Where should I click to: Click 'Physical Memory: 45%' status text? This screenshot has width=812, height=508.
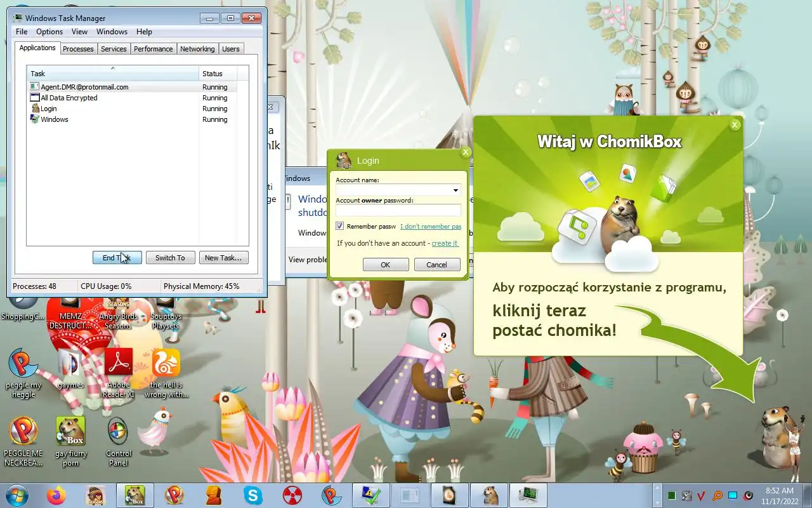[x=201, y=286]
